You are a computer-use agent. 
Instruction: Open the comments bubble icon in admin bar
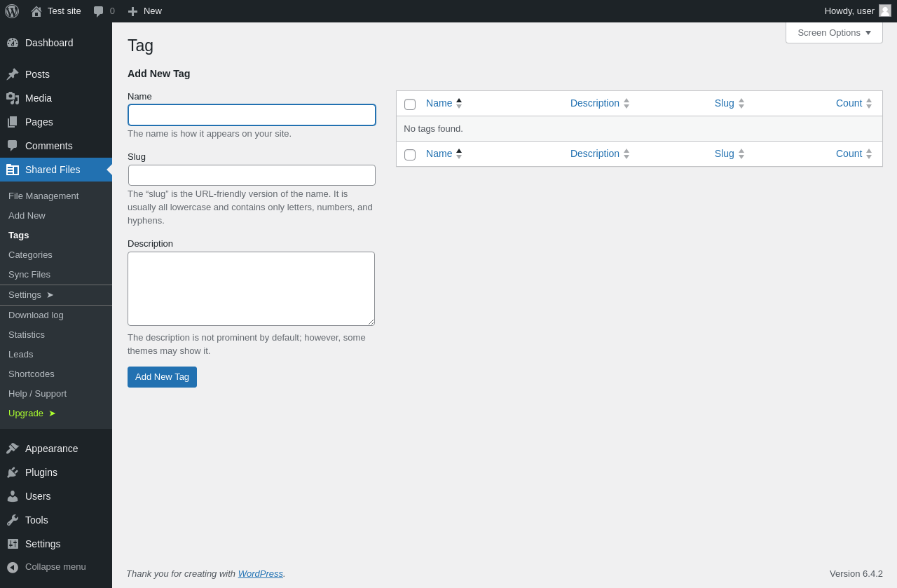click(99, 11)
